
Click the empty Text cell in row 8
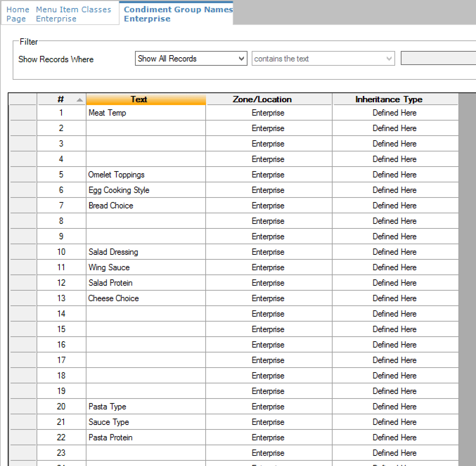146,221
